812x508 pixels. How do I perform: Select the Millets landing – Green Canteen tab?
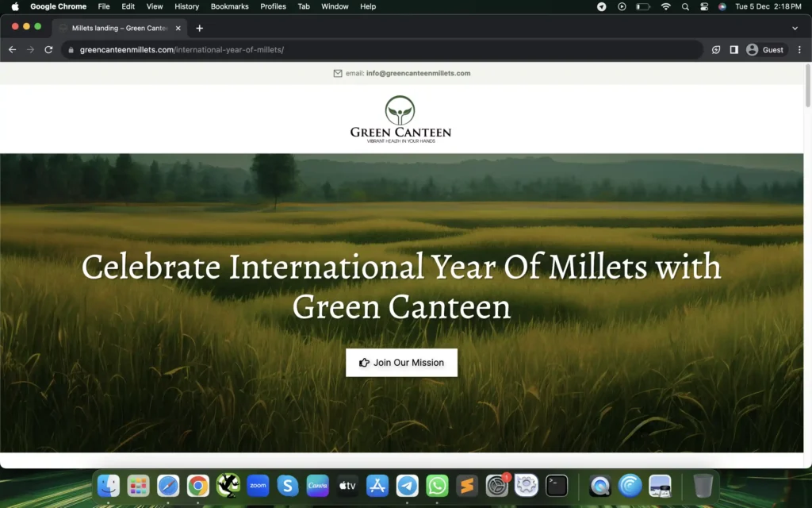pos(121,28)
